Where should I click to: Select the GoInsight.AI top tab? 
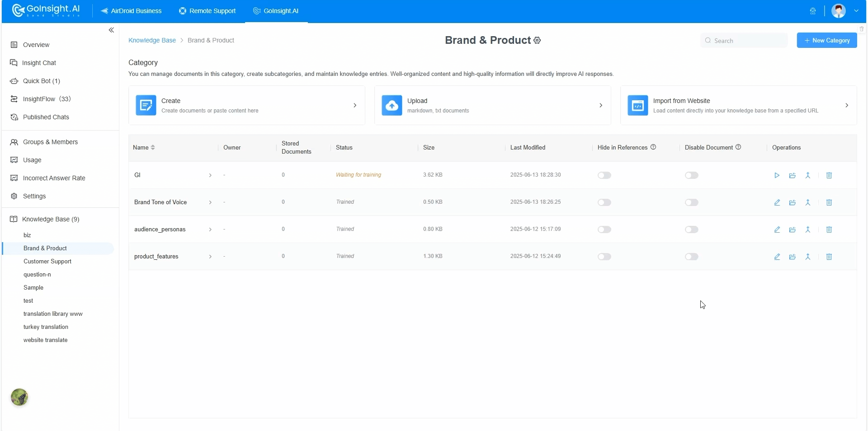coord(276,11)
